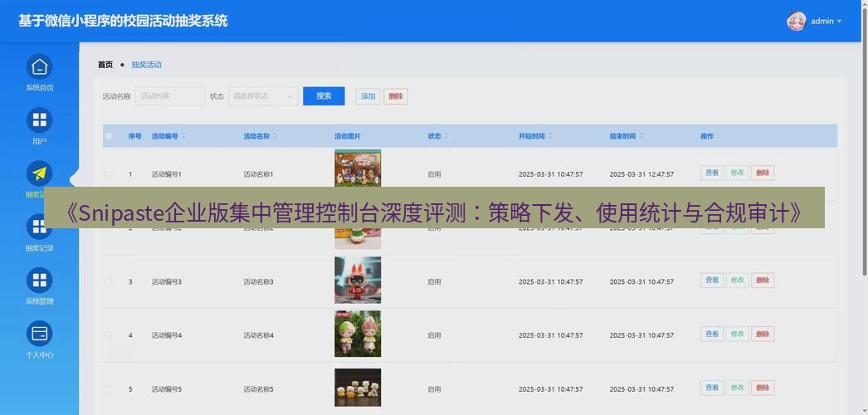Select the cell text 活动编号4
Screen dimensions: 868x415
pos(167,335)
